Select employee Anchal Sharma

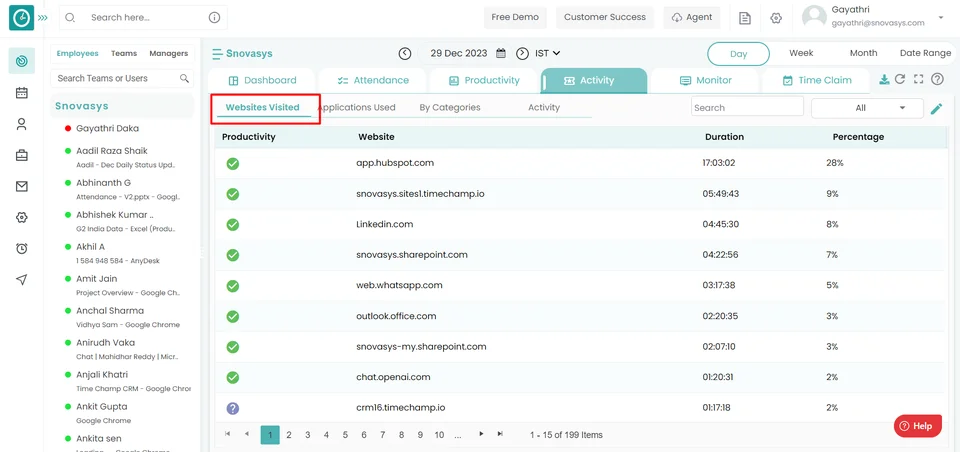(x=110, y=311)
